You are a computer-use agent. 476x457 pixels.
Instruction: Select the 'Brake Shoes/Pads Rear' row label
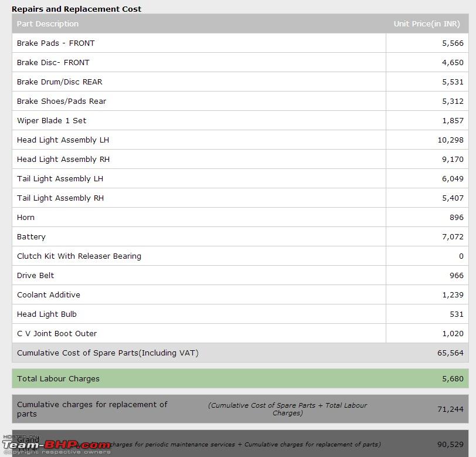coord(62,101)
